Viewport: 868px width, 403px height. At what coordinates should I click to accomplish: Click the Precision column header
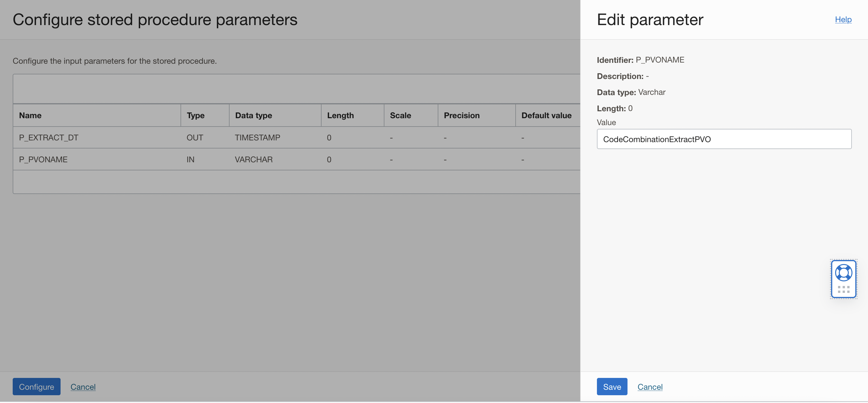tap(461, 115)
